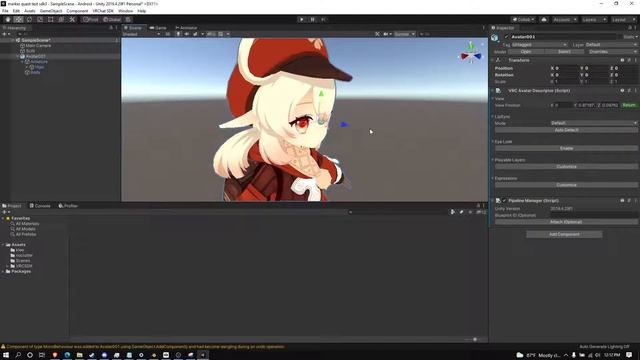Open LipSync Mode dropdown
This screenshot has width=640, height=360.
pyautogui.click(x=593, y=123)
